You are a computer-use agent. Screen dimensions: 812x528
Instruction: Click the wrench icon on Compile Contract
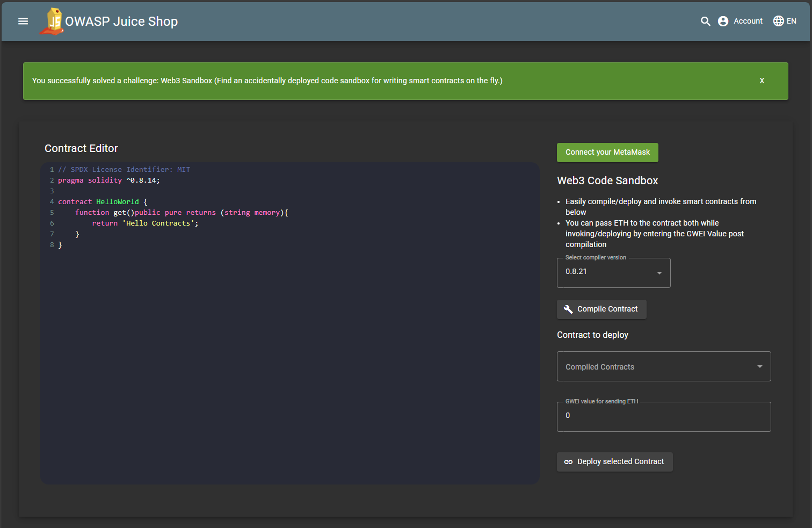pyautogui.click(x=568, y=309)
